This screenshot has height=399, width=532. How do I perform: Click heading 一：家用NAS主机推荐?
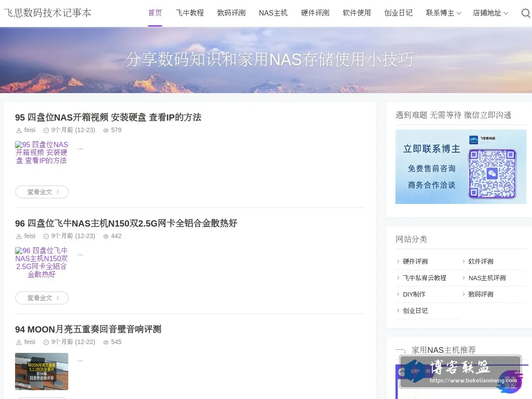436,350
